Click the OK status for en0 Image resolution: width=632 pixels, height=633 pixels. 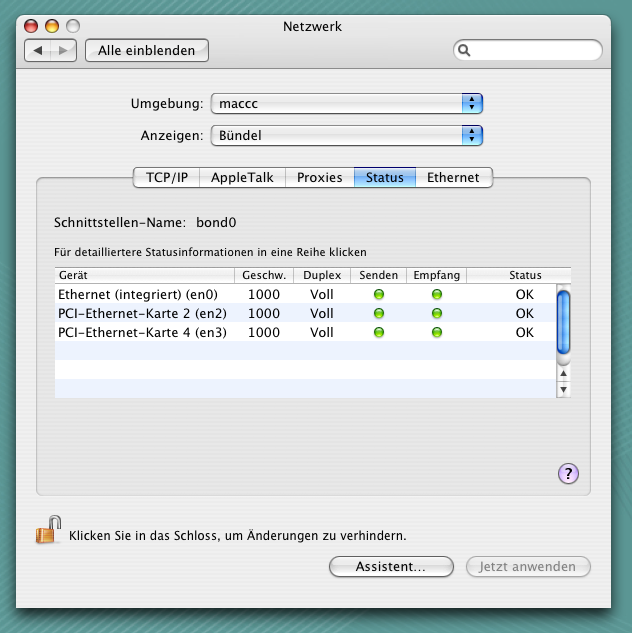pos(525,294)
